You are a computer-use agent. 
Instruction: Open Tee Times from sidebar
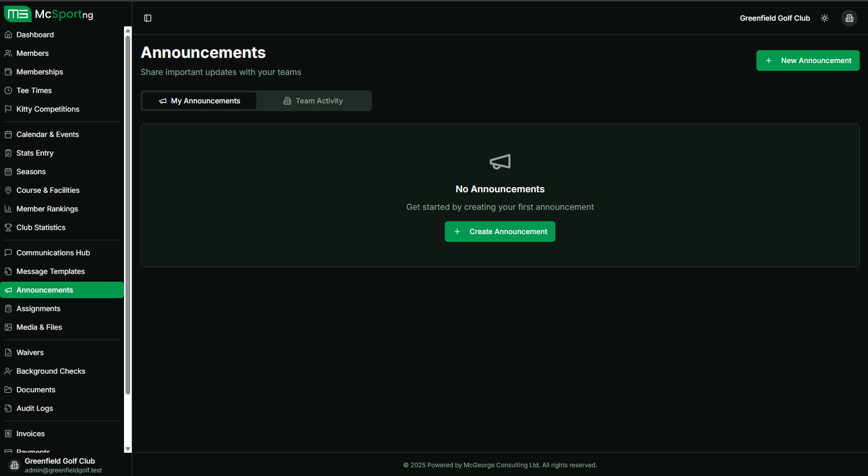[x=34, y=90]
